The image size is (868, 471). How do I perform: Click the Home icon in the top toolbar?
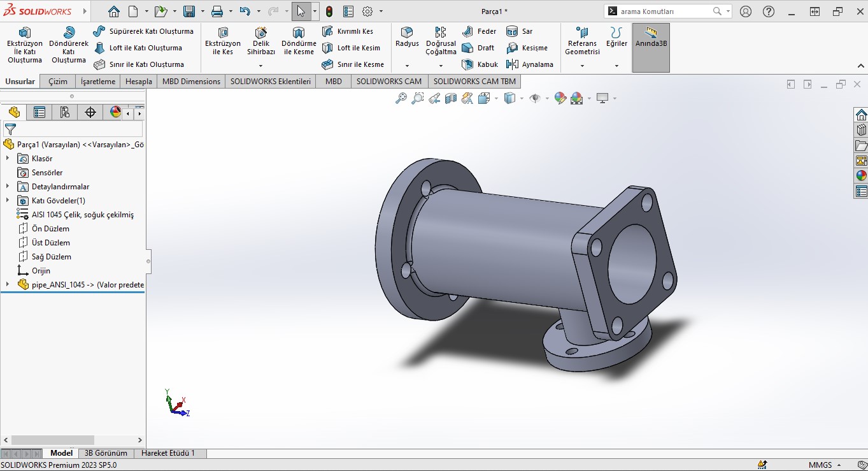click(113, 11)
